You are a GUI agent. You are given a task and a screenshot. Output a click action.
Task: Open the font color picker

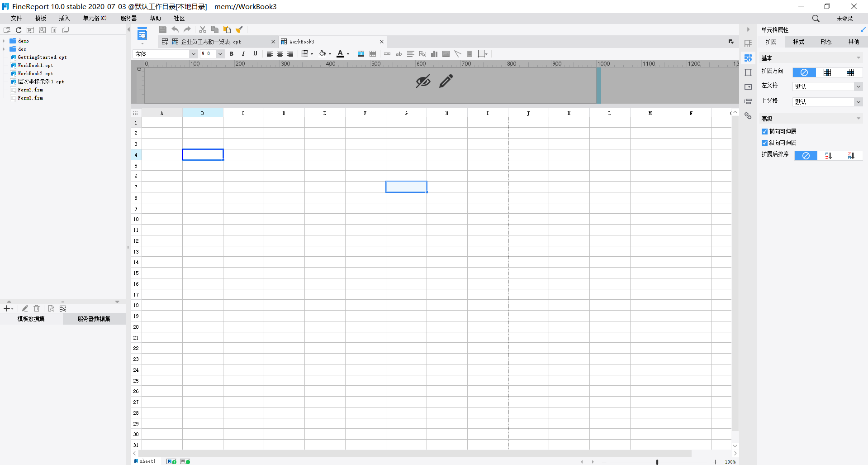[x=341, y=54]
